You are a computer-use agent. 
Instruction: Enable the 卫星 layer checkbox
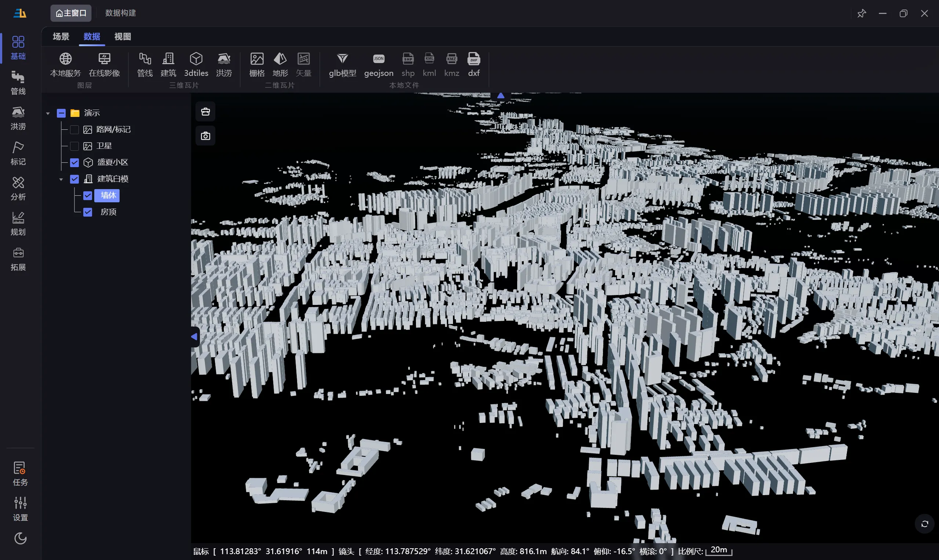tap(74, 146)
